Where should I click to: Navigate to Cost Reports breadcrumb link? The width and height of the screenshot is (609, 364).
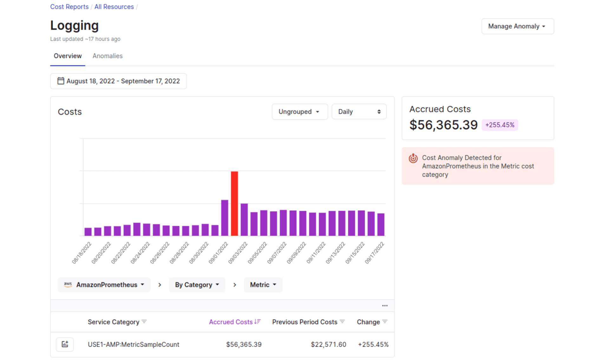point(69,6)
